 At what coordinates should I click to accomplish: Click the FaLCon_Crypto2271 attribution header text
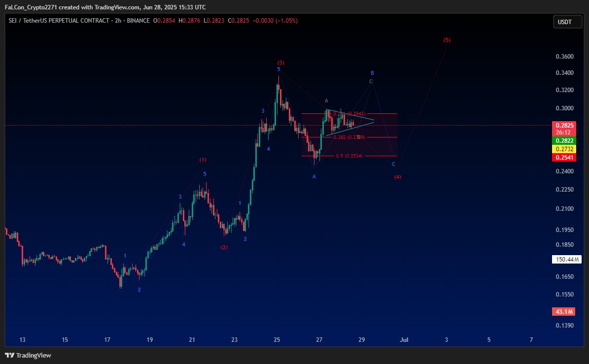click(x=105, y=7)
